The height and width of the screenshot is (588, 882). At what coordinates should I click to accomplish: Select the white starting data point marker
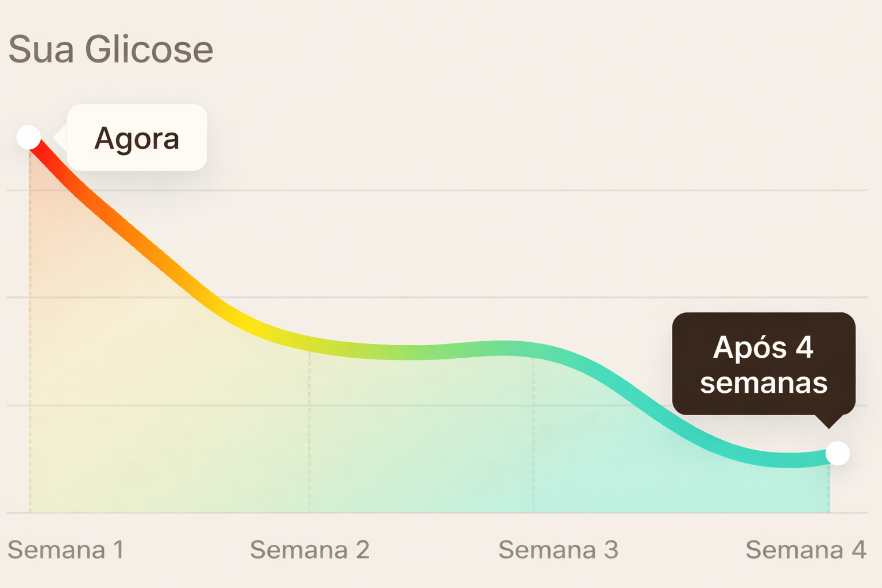pyautogui.click(x=29, y=137)
